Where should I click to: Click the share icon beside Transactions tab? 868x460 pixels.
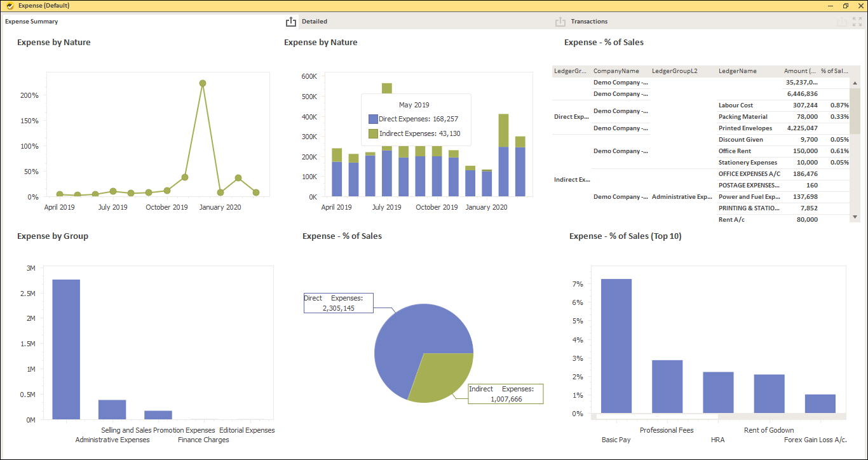point(560,21)
